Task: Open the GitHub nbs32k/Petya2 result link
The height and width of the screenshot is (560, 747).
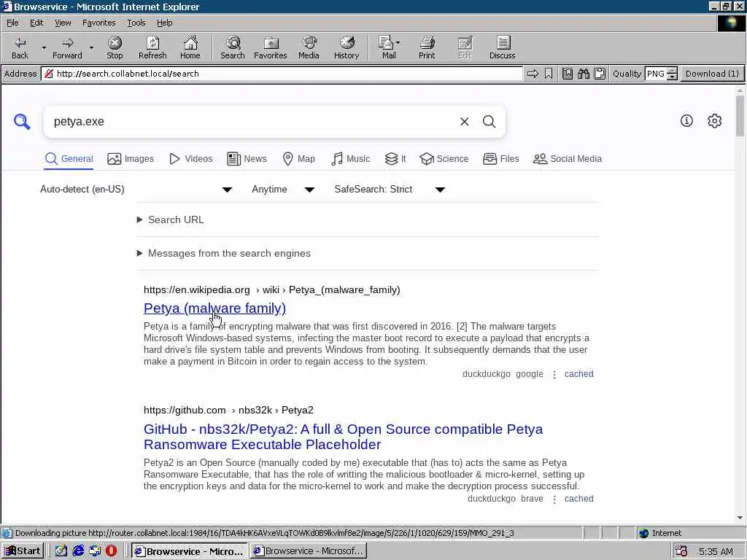Action: (x=343, y=437)
